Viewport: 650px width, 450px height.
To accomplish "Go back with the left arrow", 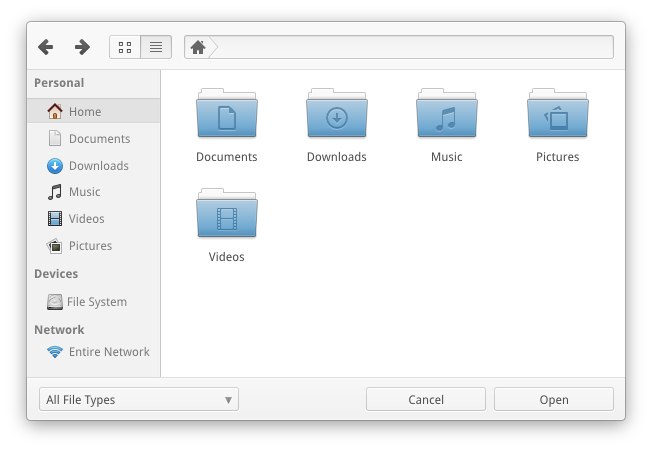I will [x=46, y=47].
